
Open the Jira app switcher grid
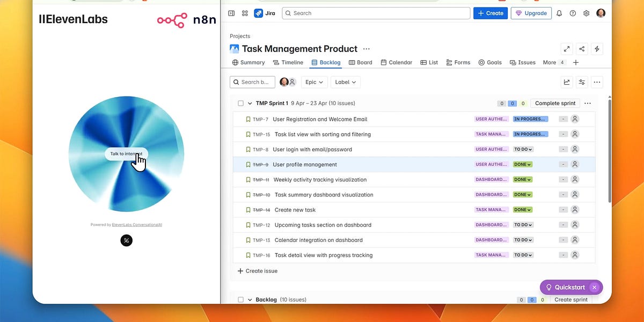click(245, 13)
